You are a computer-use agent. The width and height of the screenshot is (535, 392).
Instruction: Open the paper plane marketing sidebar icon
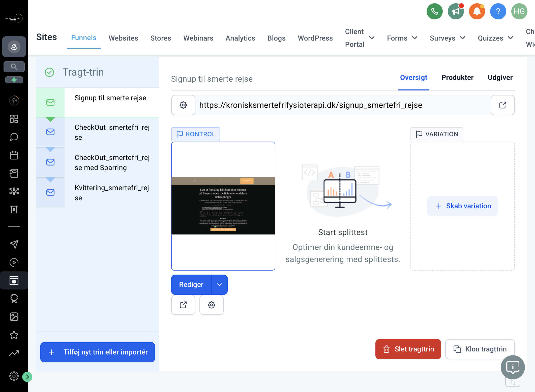tap(14, 244)
